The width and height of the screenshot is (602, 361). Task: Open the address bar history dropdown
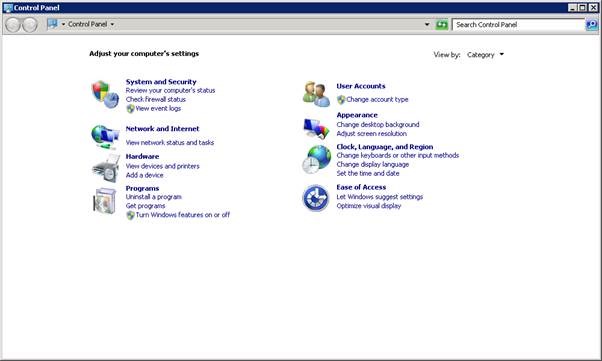point(427,25)
